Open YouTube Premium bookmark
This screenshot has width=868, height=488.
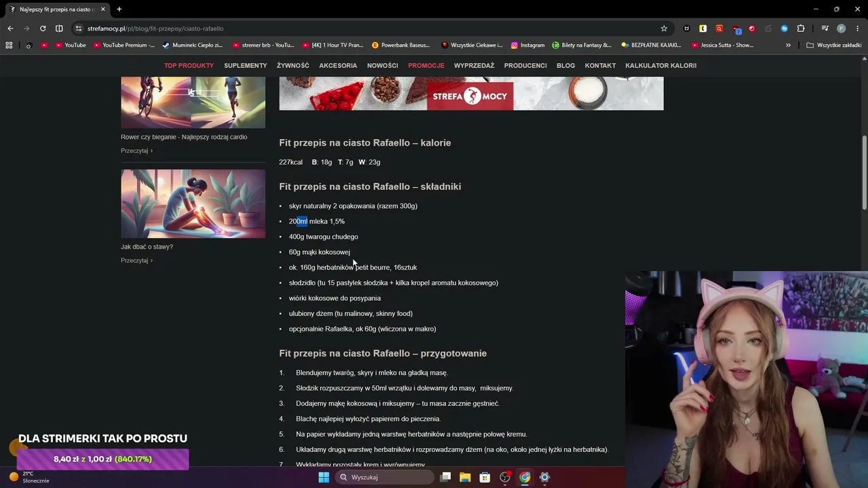coord(124,45)
